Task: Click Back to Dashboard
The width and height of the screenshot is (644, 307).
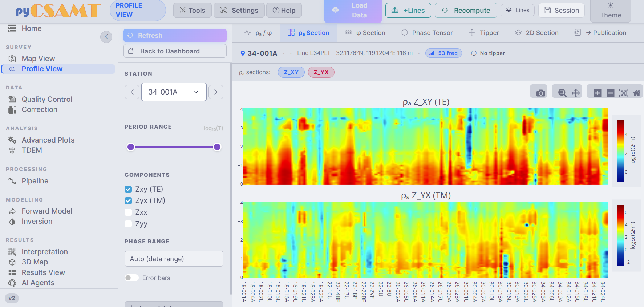Action: (175, 51)
